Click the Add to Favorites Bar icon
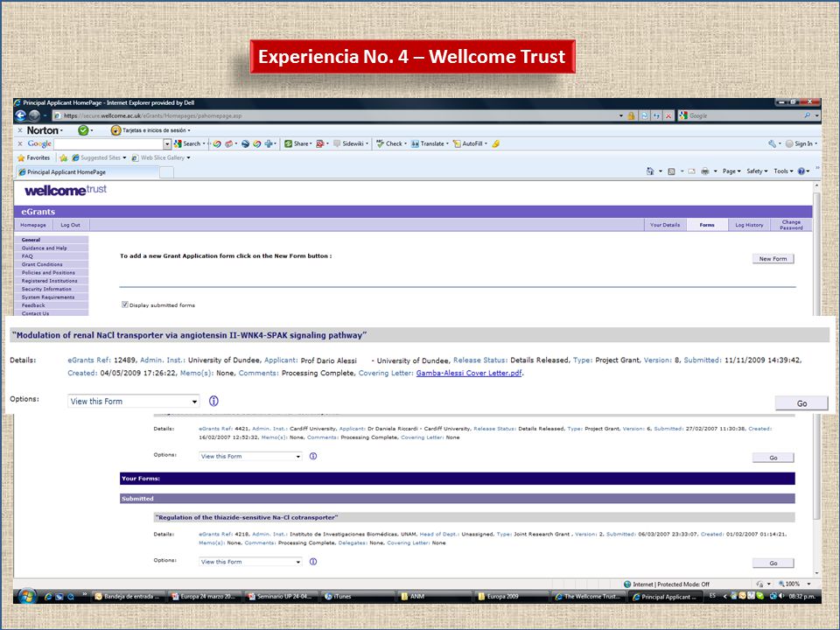The image size is (840, 630). (63, 158)
